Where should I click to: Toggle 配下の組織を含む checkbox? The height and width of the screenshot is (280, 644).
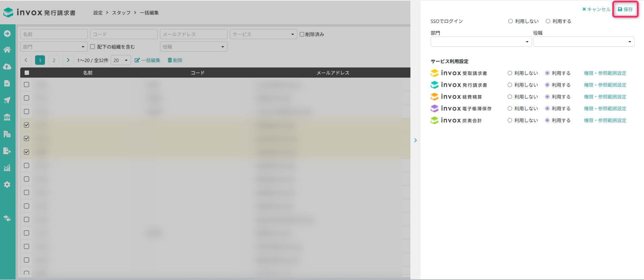tap(92, 47)
